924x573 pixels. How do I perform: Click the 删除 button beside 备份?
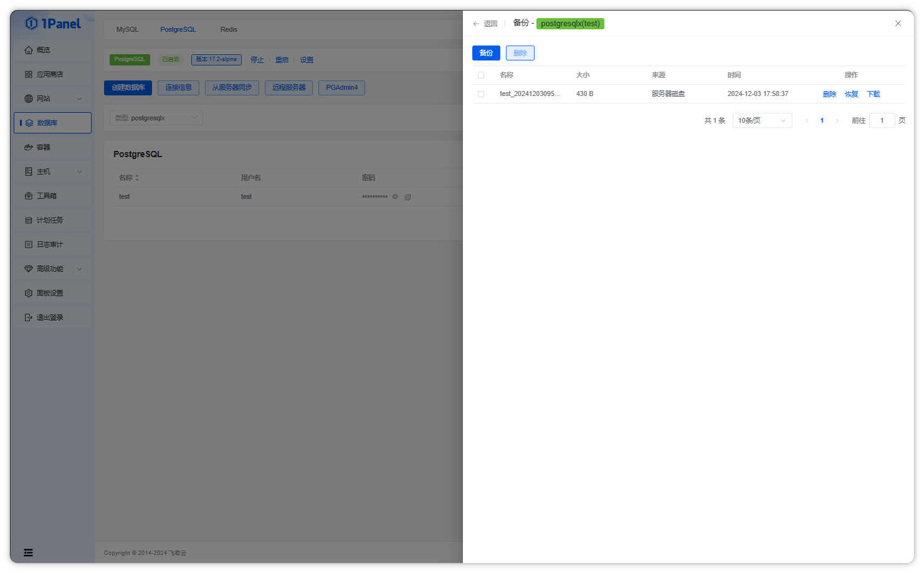click(520, 53)
